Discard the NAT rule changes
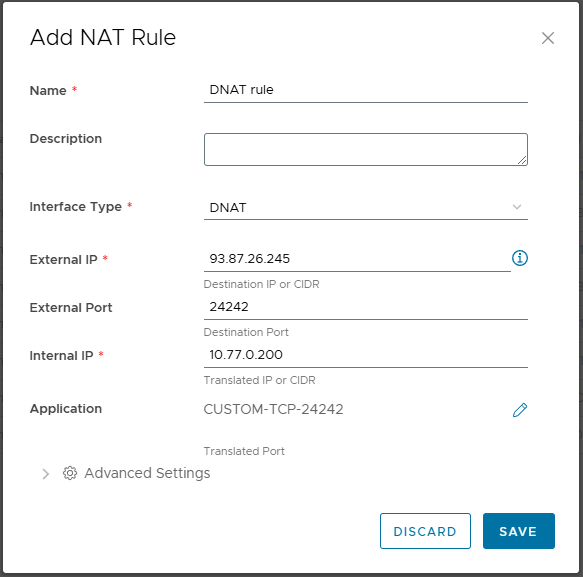This screenshot has width=583, height=577. 425,531
